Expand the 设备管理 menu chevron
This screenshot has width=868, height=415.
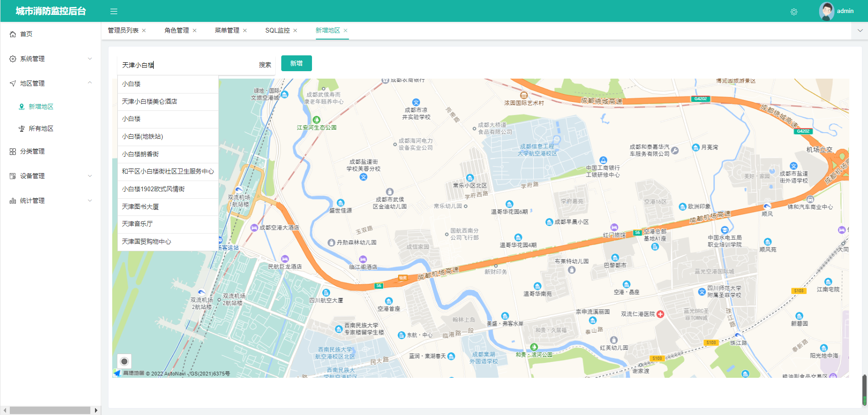click(x=90, y=176)
